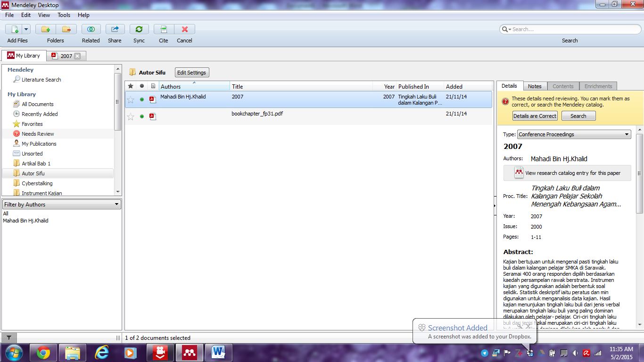
Task: Open the View menu
Action: point(44,15)
